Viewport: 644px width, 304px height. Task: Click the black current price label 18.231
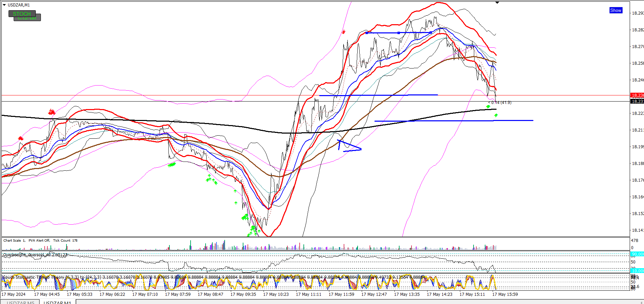637,101
